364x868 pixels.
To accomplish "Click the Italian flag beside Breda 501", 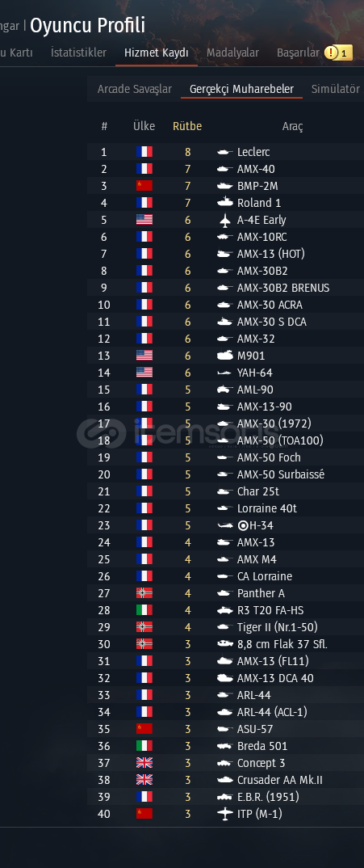I will click(144, 746).
